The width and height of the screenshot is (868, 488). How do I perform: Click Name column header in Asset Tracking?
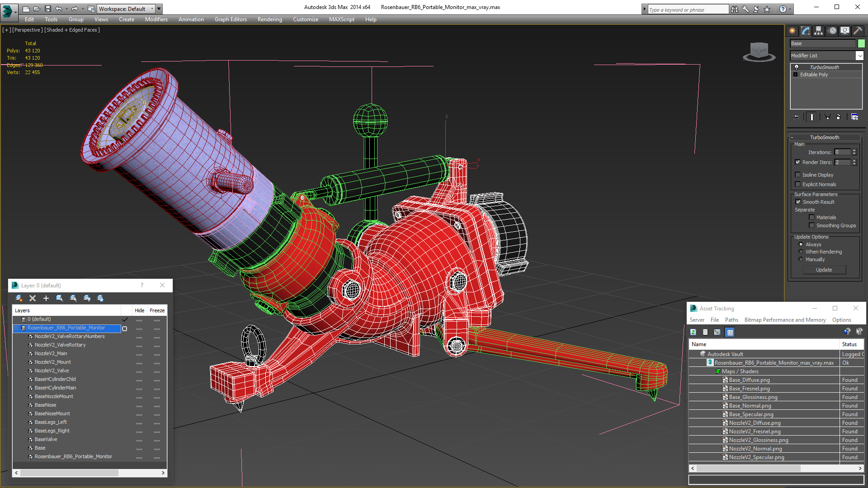tap(764, 344)
